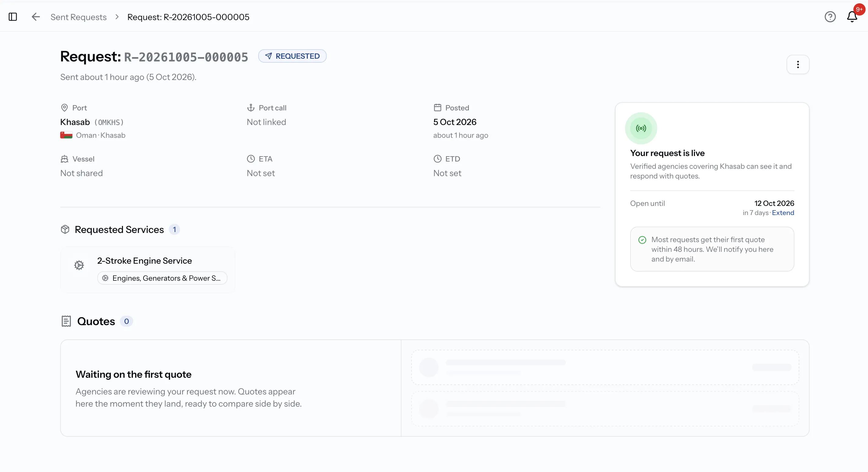Click the Waiting on the first quote heading
Image resolution: width=868 pixels, height=472 pixels.
(134, 374)
